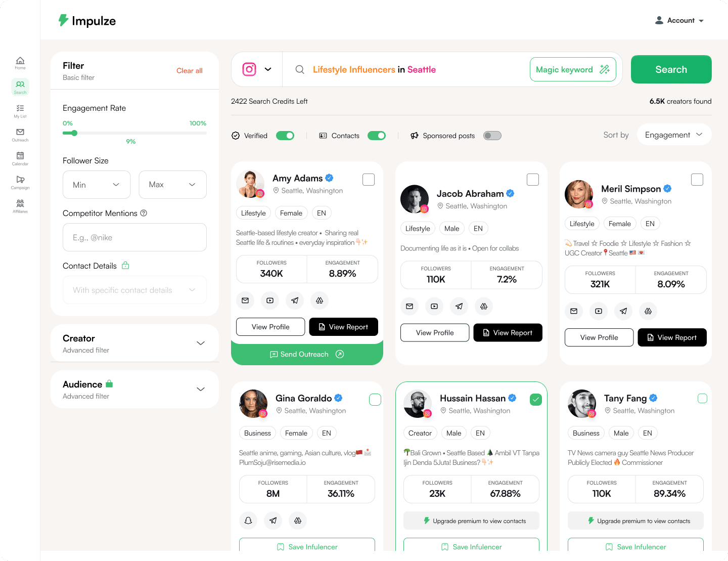Click the Competitor Mentions input field
This screenshot has width=728, height=561.
pyautogui.click(x=134, y=237)
